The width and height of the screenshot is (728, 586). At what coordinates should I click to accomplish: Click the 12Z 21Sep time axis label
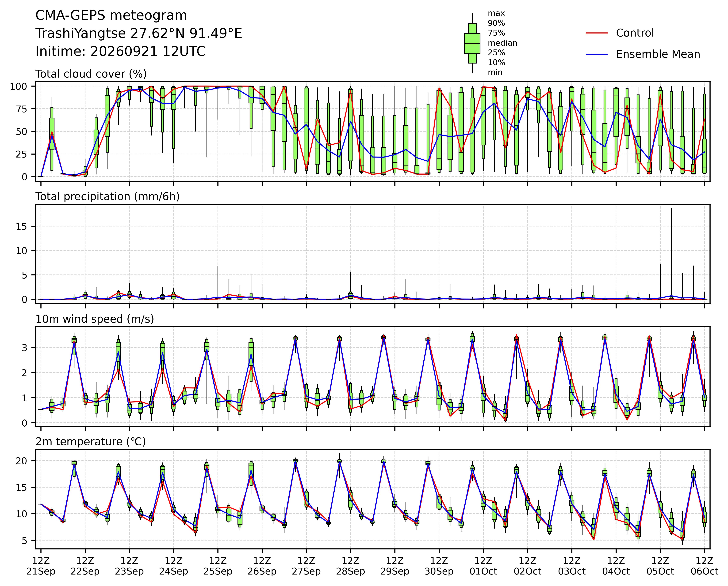pyautogui.click(x=41, y=566)
